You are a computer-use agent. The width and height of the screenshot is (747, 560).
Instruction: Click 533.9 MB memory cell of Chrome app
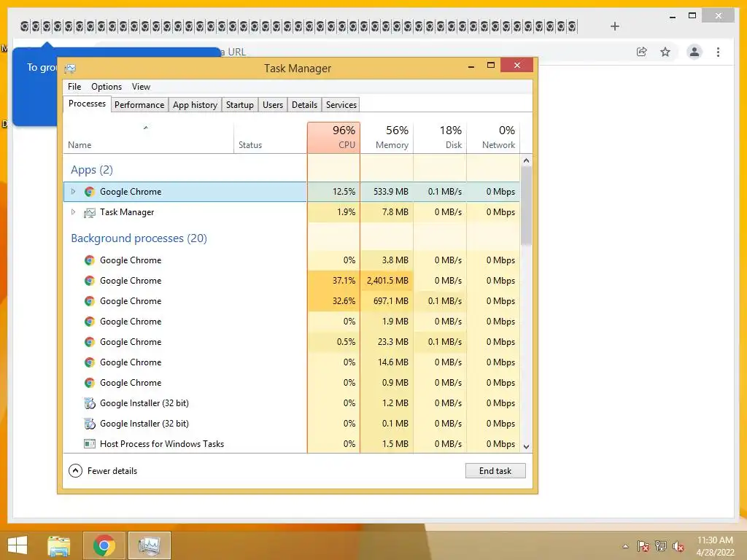387,192
